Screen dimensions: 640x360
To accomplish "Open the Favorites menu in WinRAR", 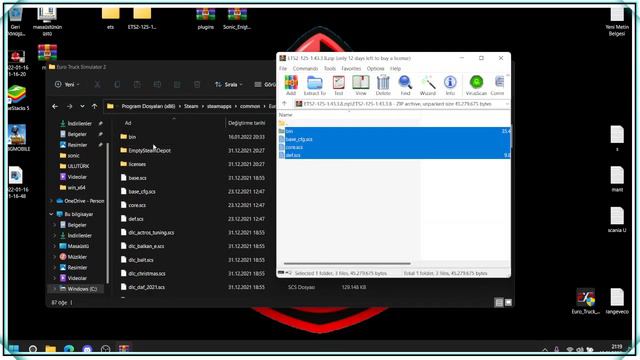I will (x=351, y=69).
